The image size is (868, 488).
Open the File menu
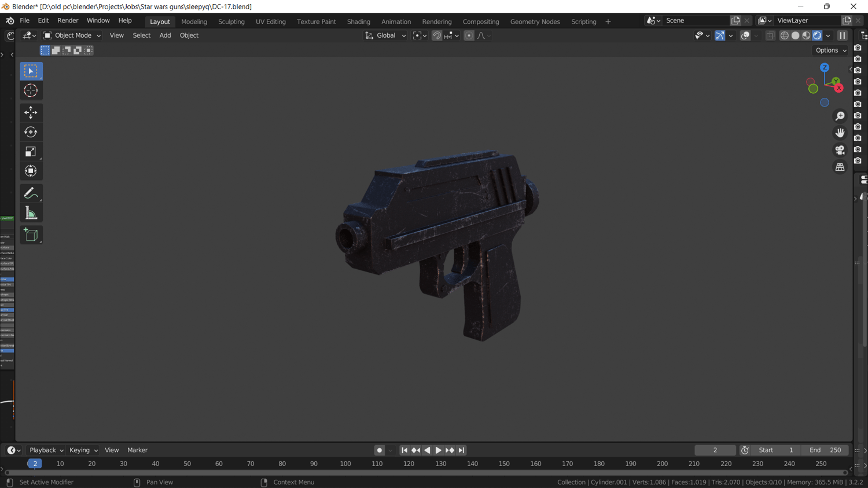click(x=25, y=21)
